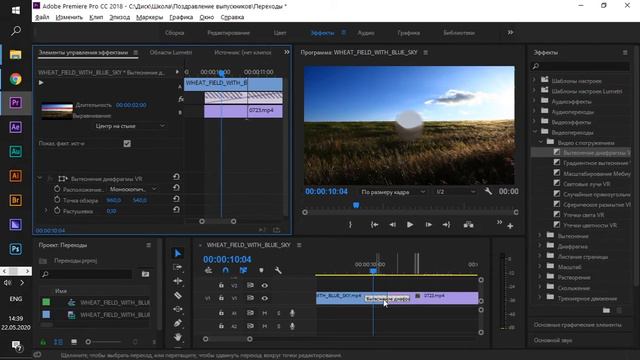Go to Out point
This screenshot has width=640, height=360.
(x=446, y=224)
